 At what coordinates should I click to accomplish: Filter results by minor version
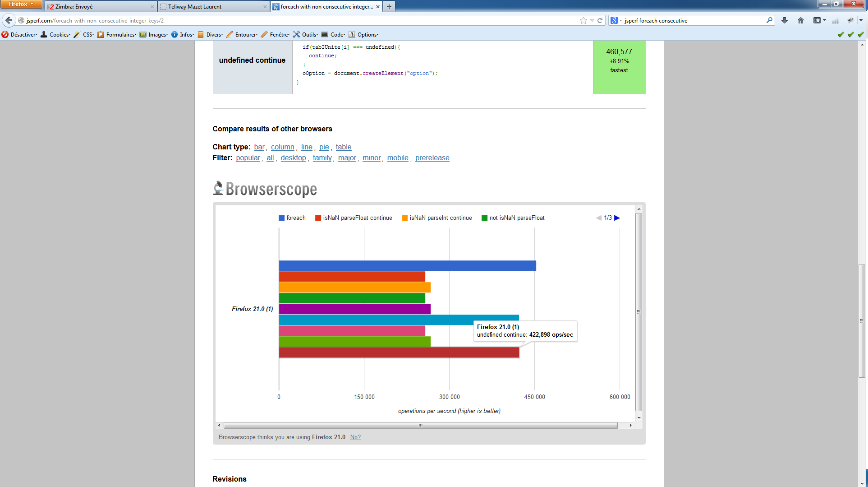click(372, 158)
